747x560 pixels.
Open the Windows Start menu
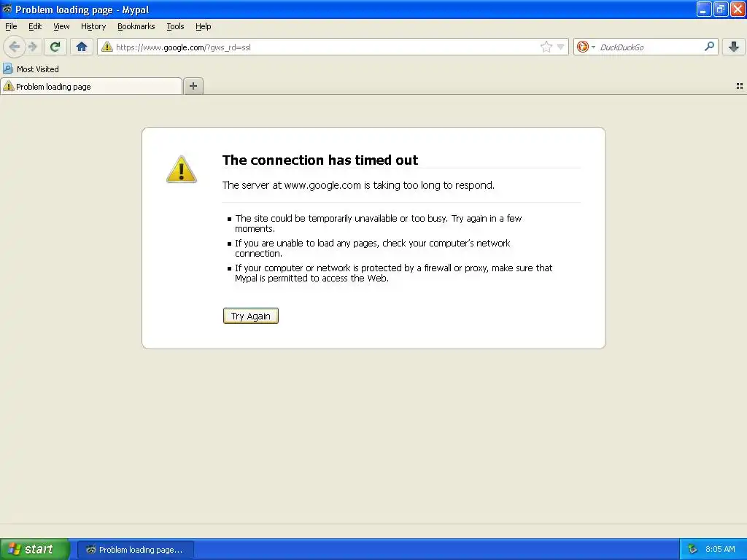click(x=35, y=549)
